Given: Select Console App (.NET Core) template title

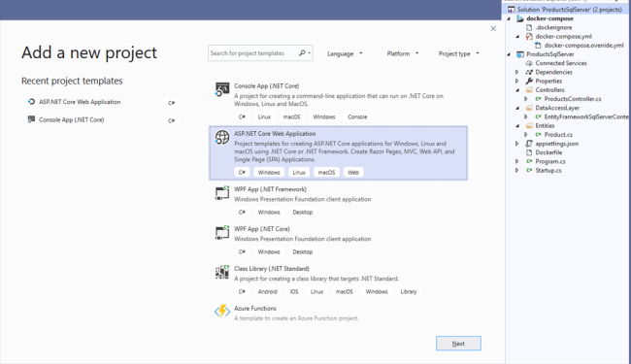Looking at the screenshot, I should point(266,86).
